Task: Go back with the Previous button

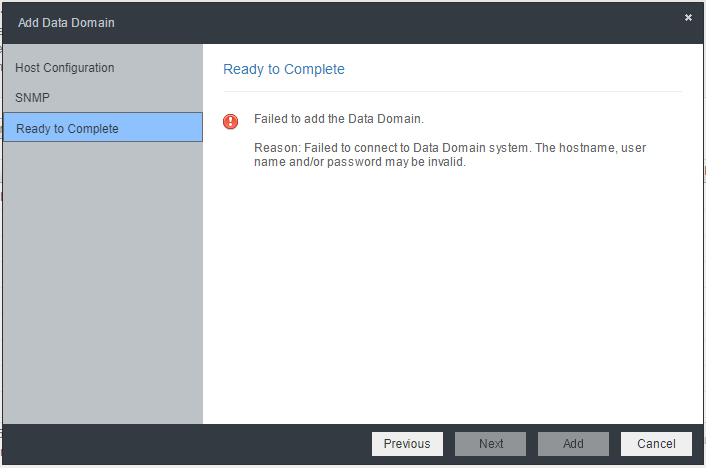Action: (x=407, y=444)
